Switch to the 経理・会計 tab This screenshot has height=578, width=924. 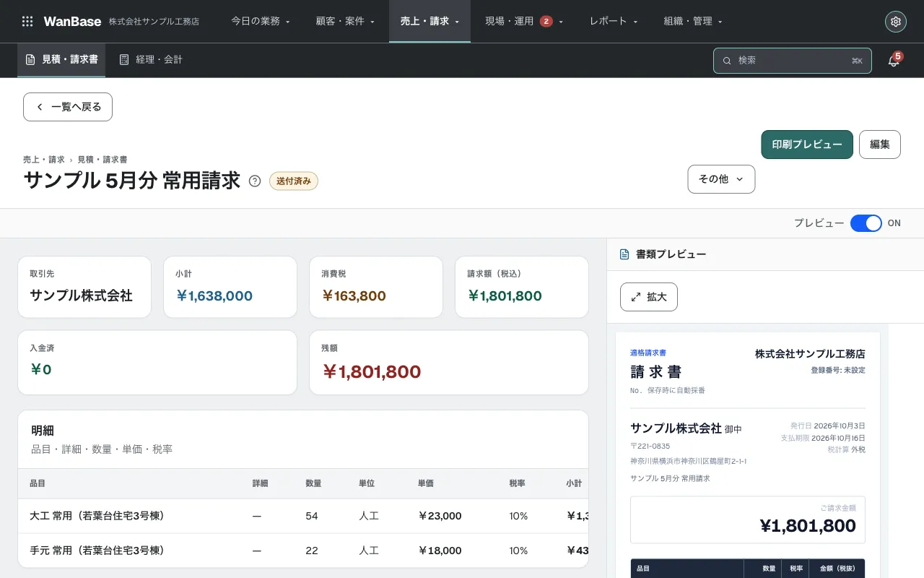click(x=151, y=60)
